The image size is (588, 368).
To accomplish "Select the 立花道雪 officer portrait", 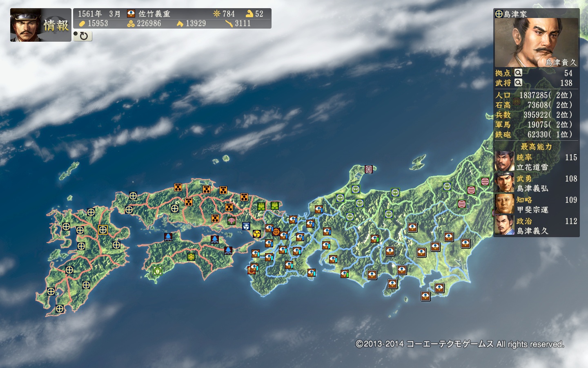I will tap(505, 162).
